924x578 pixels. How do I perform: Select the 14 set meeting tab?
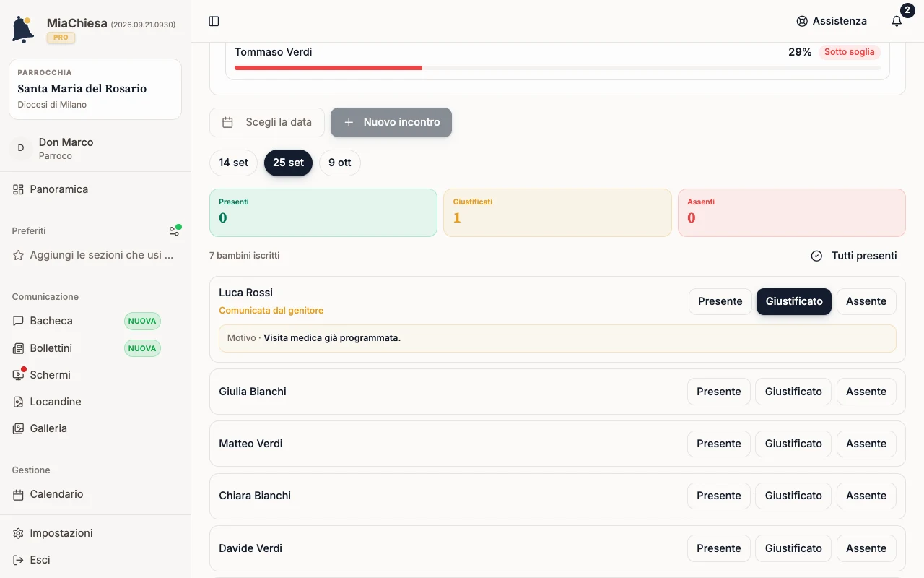234,163
